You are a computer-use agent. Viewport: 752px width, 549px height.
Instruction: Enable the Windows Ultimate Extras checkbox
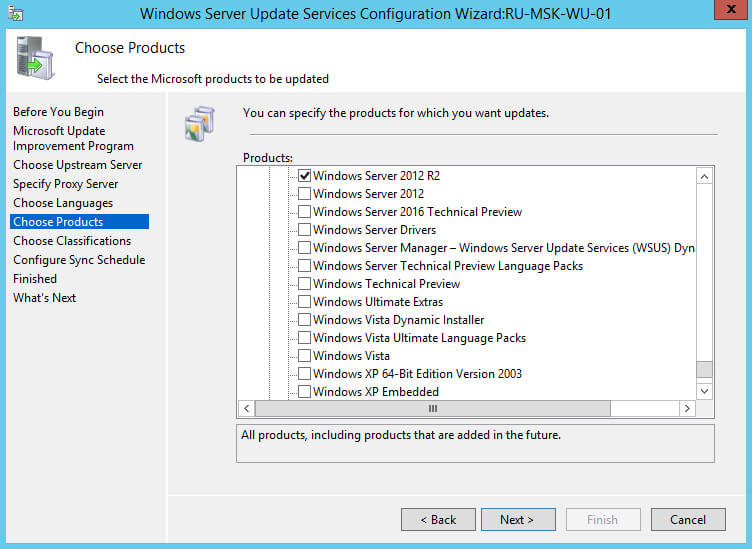pyautogui.click(x=304, y=302)
